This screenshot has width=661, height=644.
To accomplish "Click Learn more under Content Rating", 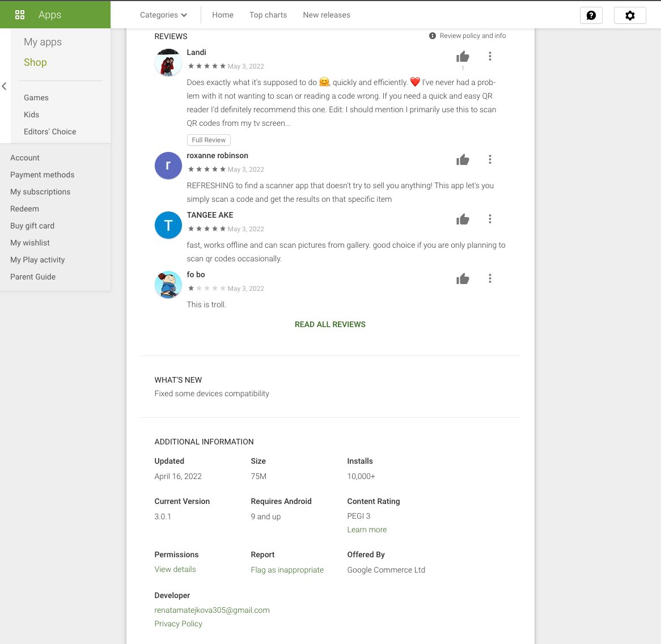I will pos(367,530).
